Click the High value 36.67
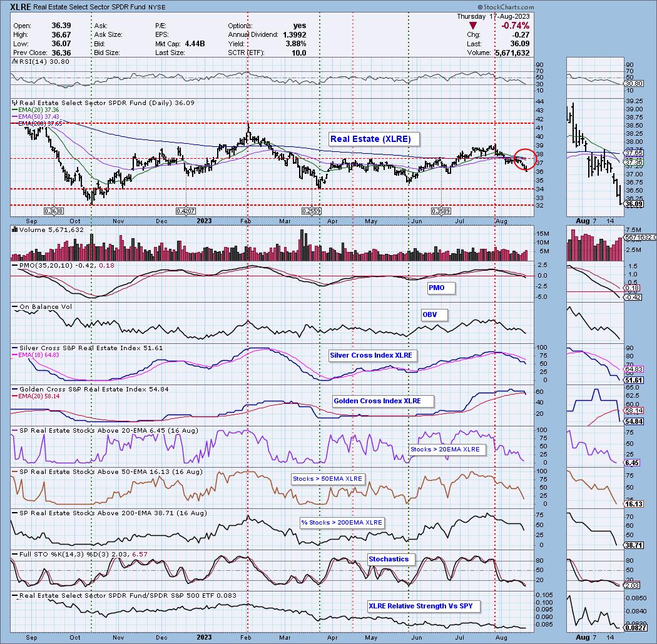Screen dimensions: 657x644 61,35
